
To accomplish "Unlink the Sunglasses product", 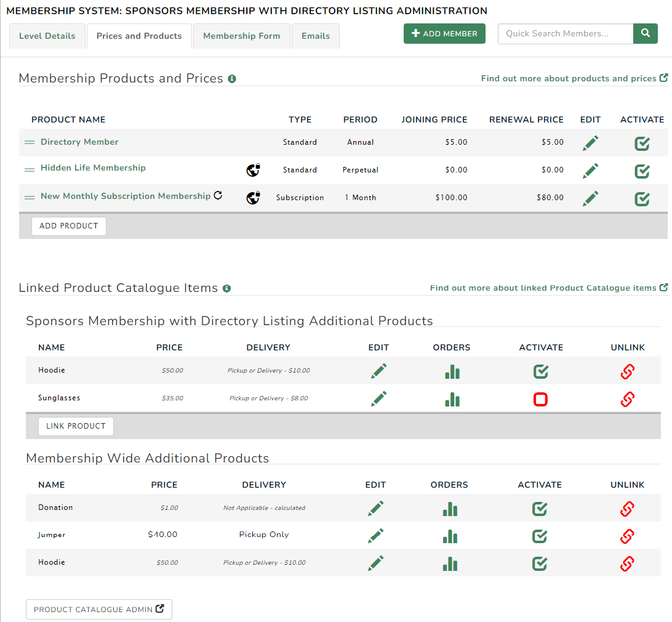I will coord(627,399).
